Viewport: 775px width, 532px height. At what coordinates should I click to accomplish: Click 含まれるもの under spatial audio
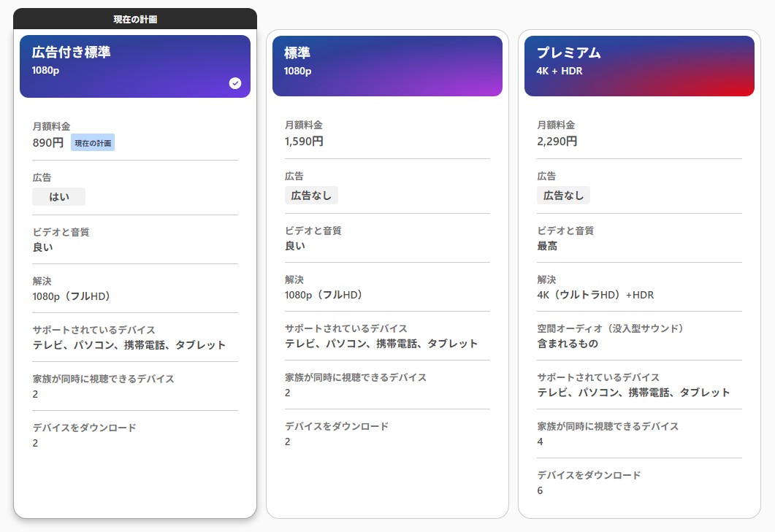pos(568,344)
